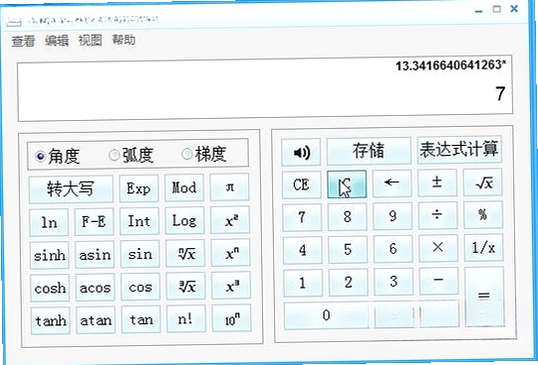This screenshot has height=365, width=538.
Task: Select the 角度 (degrees) radio button
Action: [40, 156]
